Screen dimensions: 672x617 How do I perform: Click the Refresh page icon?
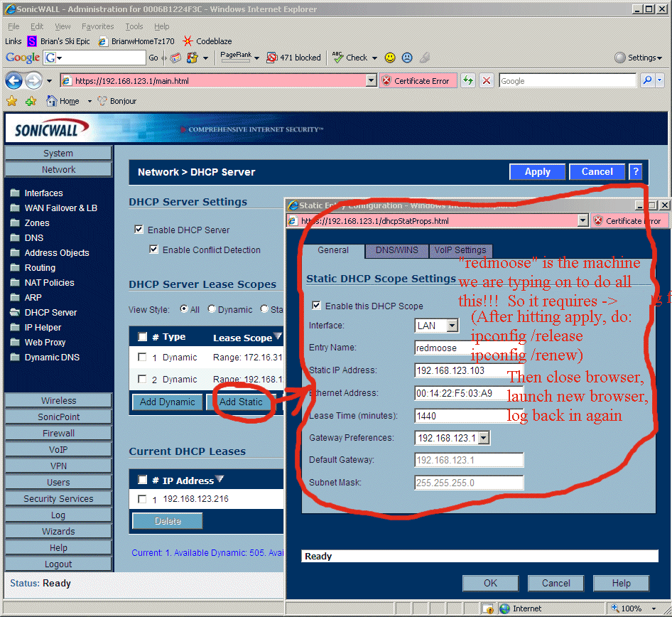click(468, 80)
